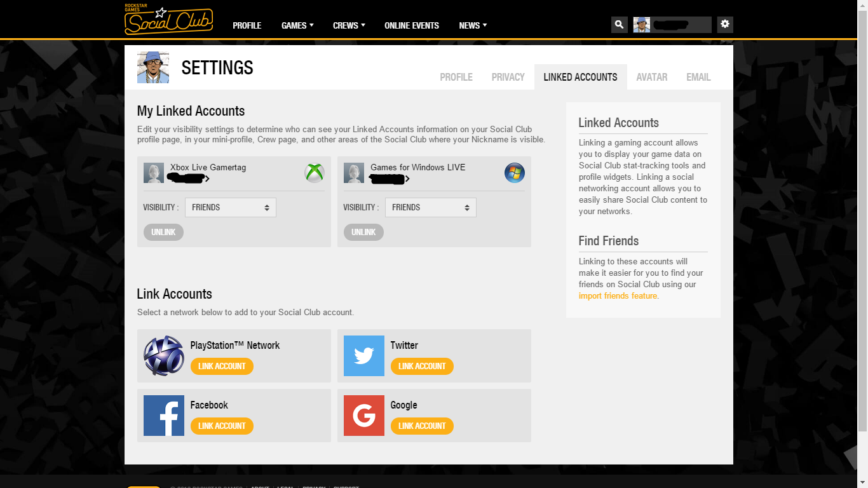Image resolution: width=868 pixels, height=488 pixels.
Task: Click the Google logo icon
Action: click(x=364, y=416)
